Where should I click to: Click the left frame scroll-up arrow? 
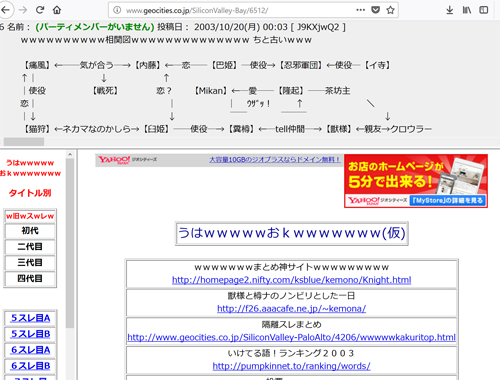(70, 154)
